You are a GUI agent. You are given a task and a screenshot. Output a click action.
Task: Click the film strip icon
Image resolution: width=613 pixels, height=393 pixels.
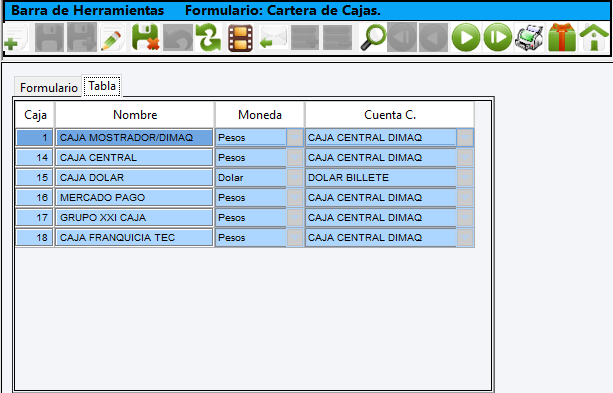240,38
